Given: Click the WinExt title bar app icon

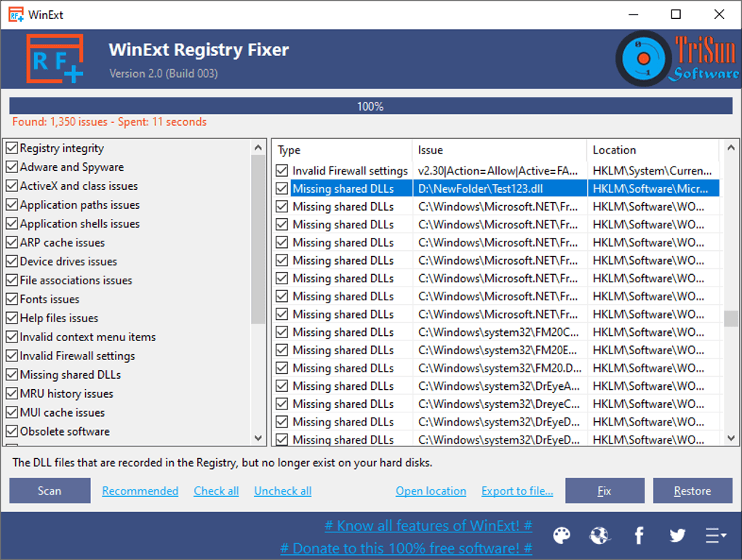Looking at the screenshot, I should [16, 15].
